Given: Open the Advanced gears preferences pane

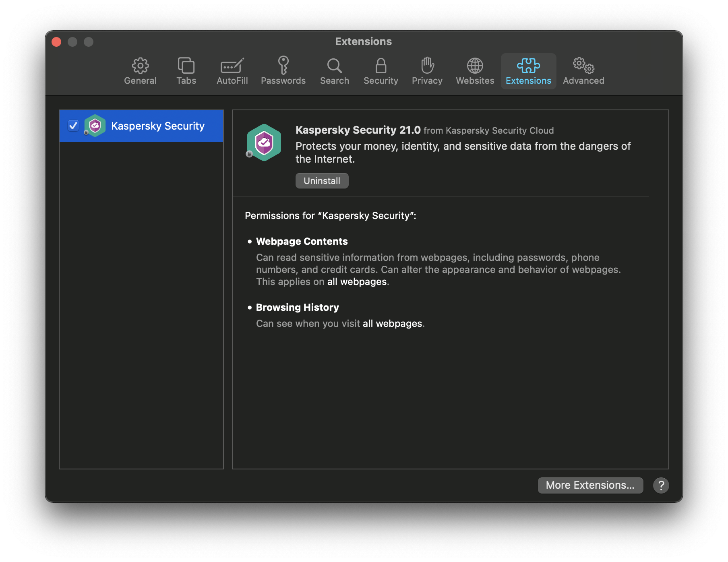Looking at the screenshot, I should pyautogui.click(x=583, y=71).
